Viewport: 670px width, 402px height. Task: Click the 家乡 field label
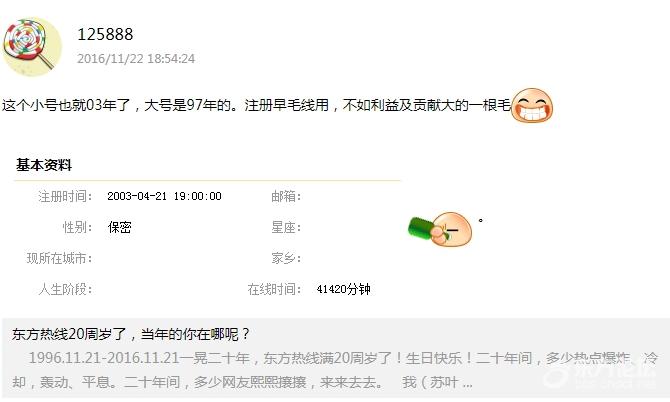[x=286, y=258]
